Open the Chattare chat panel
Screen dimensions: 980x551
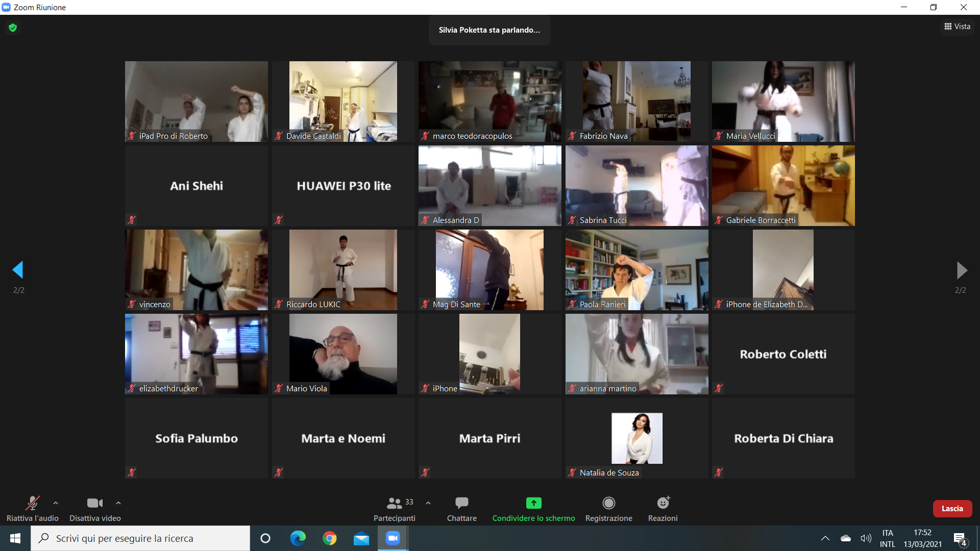[x=462, y=509]
